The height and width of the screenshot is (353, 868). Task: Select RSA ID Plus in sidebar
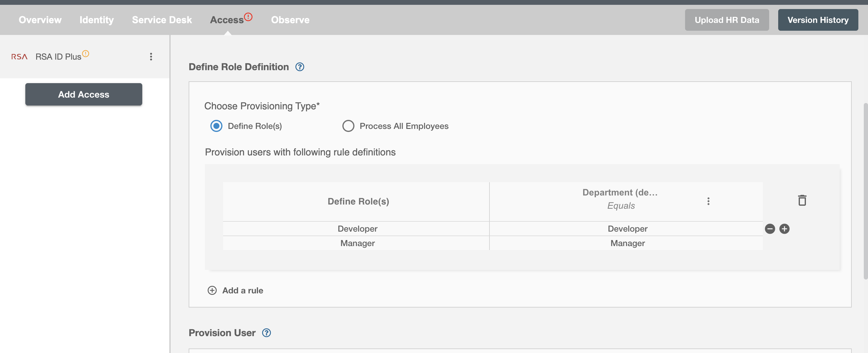(58, 57)
